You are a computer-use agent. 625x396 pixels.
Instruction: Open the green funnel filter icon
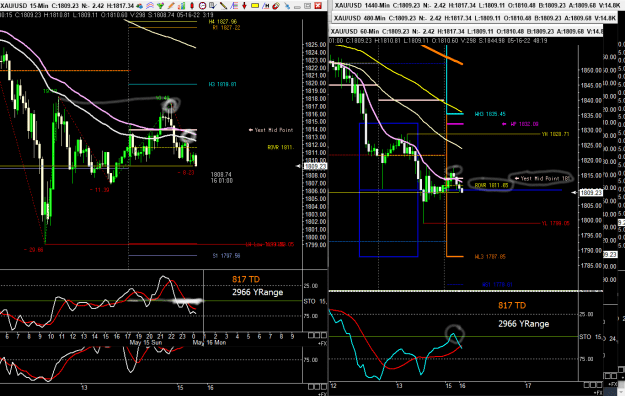(x=160, y=6)
